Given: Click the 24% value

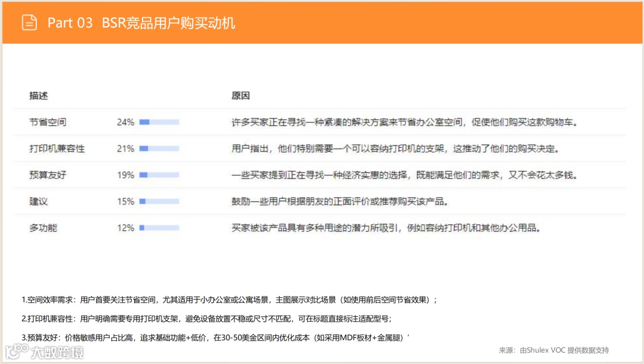Looking at the screenshot, I should (126, 122).
